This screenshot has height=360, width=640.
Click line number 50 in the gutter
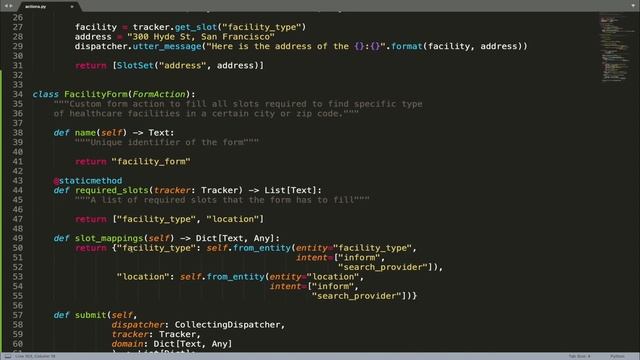[x=18, y=248]
